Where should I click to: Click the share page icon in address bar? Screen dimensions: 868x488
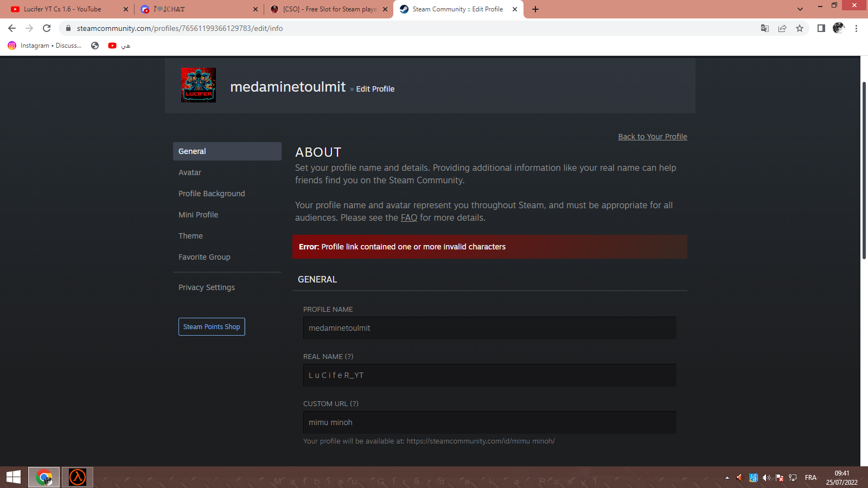[782, 28]
